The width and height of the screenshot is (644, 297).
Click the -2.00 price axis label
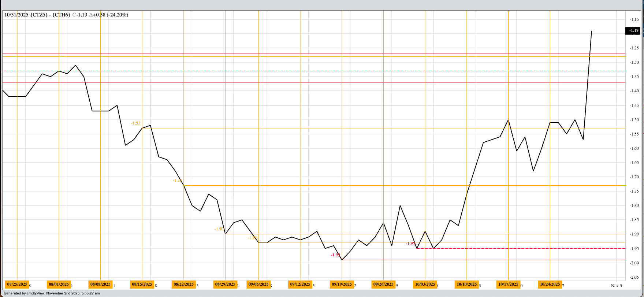pyautogui.click(x=634, y=263)
